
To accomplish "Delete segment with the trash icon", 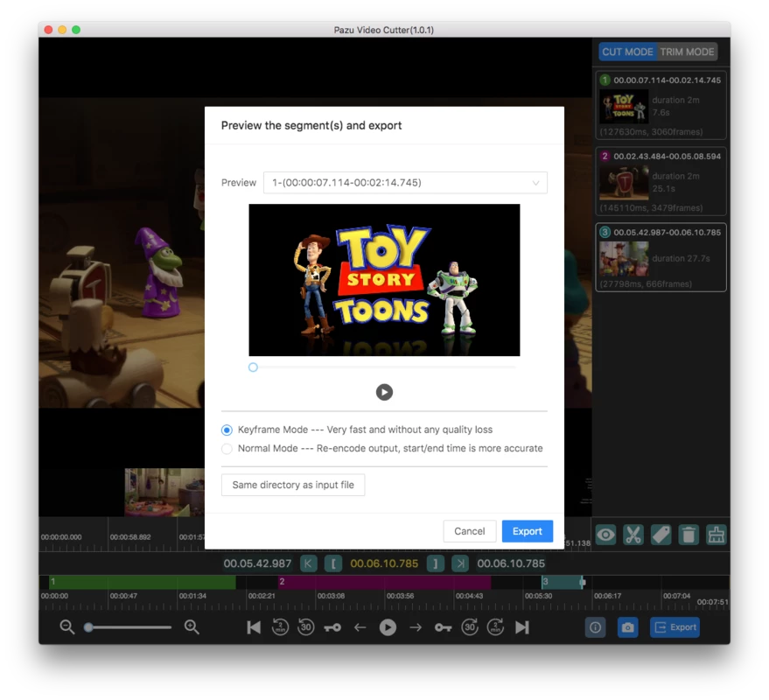I will (689, 535).
